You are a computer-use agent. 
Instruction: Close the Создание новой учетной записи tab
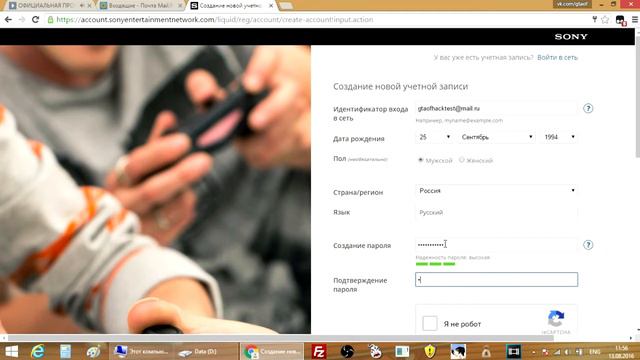[x=271, y=6]
